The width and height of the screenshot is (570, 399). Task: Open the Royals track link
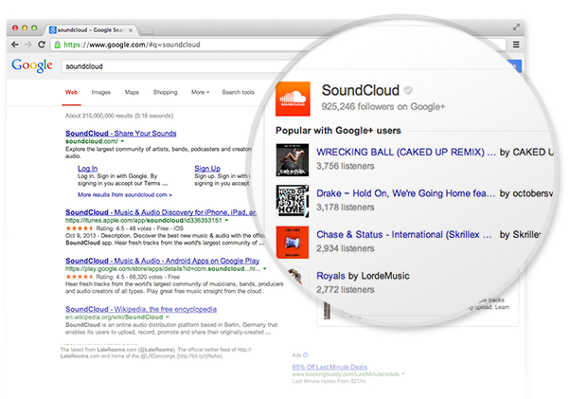331,276
